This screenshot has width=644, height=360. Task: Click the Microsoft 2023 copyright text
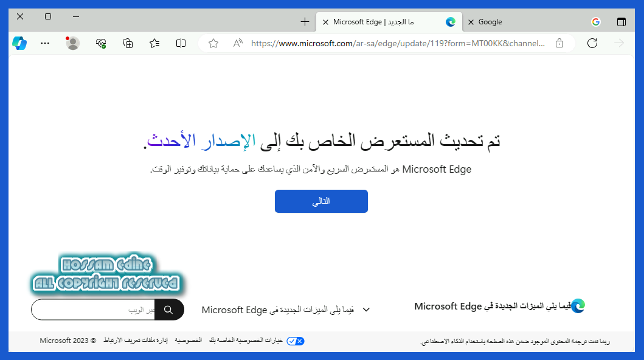68,341
